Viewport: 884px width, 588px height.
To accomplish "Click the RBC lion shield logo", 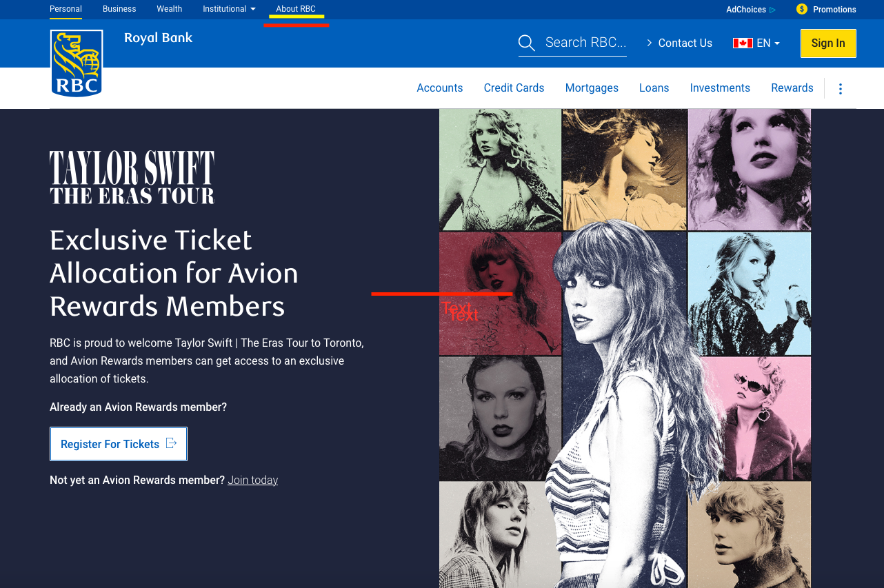I will (x=77, y=63).
